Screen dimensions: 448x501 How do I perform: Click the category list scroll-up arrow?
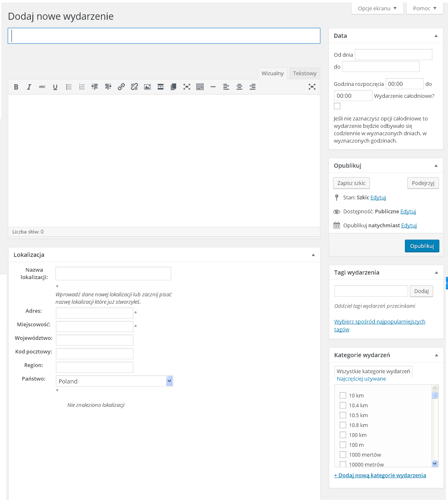coord(435,388)
